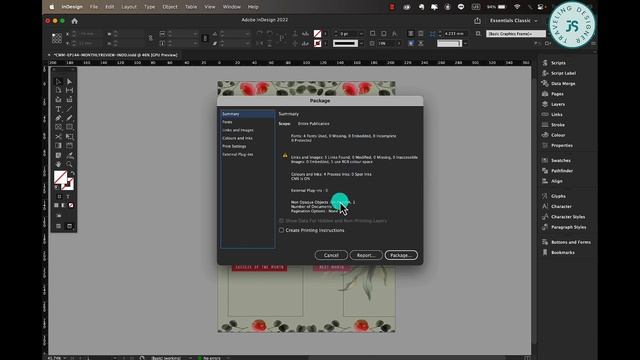Select the Zoom tool magnifier
The image size is (640, 360).
(x=69, y=164)
